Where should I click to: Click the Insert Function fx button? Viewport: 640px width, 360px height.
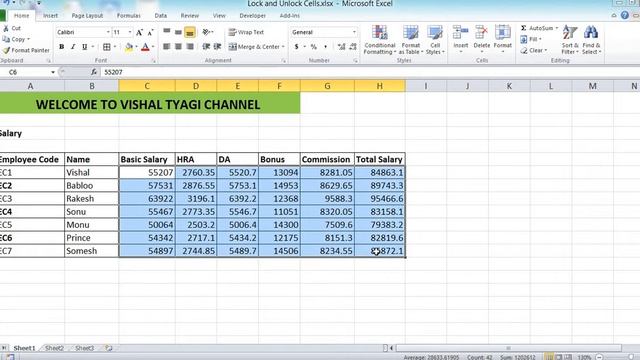point(93,72)
